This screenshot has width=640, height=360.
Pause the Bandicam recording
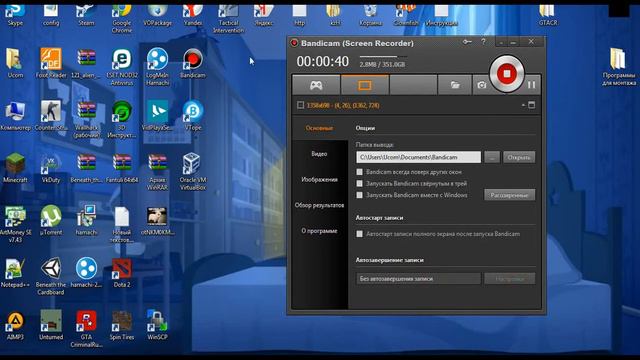pos(531,85)
